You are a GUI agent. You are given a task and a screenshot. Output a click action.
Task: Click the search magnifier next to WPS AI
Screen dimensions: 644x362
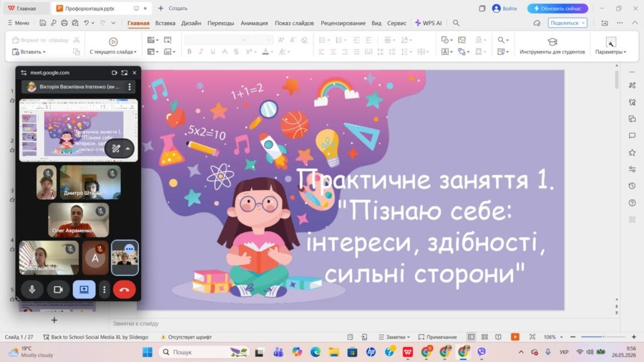[456, 23]
